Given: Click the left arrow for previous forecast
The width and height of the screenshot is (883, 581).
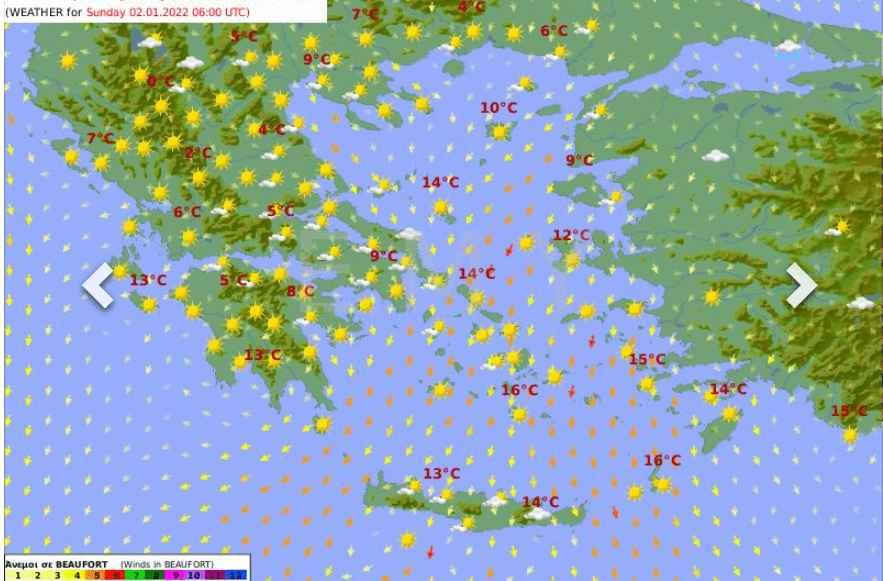Looking at the screenshot, I should point(98,285).
